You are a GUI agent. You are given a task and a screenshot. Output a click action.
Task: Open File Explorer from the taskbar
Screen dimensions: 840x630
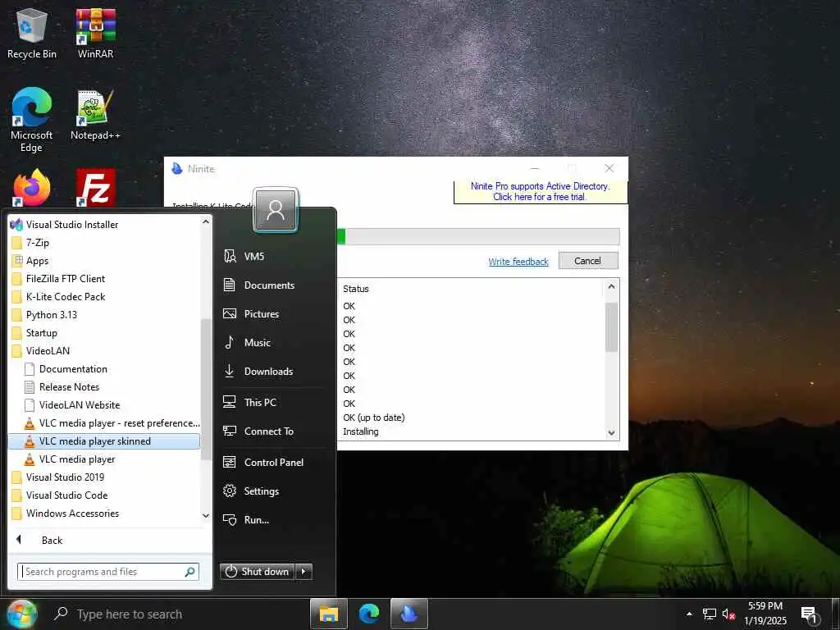pos(328,614)
